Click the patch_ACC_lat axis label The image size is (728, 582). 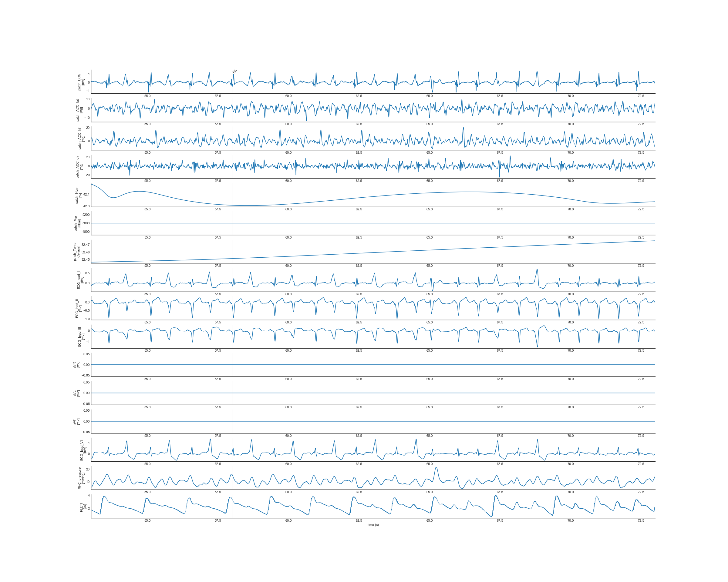pyautogui.click(x=79, y=110)
